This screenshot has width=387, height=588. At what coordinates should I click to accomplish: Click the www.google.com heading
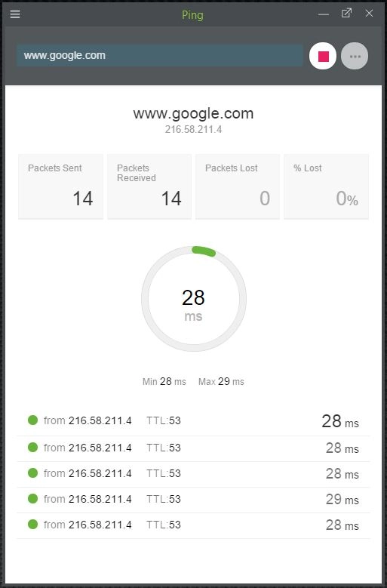[193, 114]
